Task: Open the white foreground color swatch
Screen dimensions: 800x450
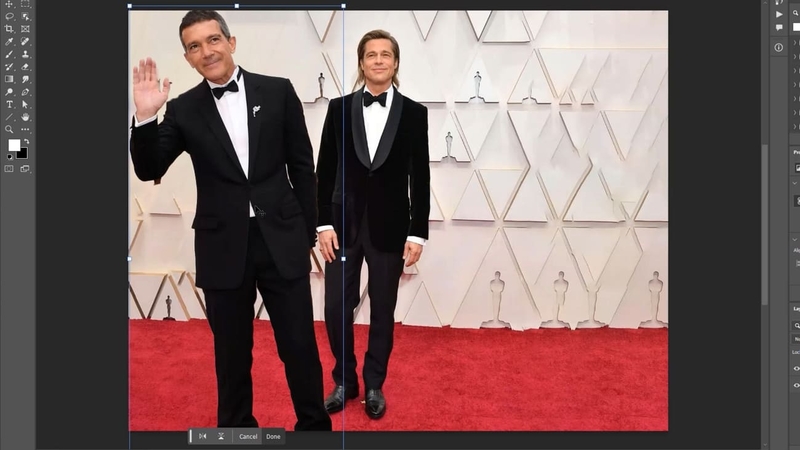Action: click(13, 145)
